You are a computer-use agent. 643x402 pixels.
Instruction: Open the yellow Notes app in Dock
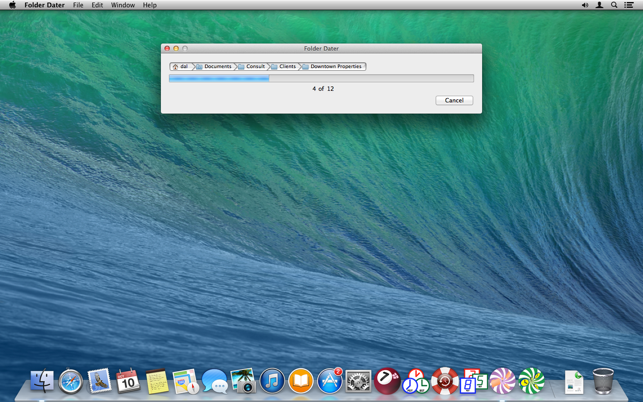pyautogui.click(x=157, y=381)
